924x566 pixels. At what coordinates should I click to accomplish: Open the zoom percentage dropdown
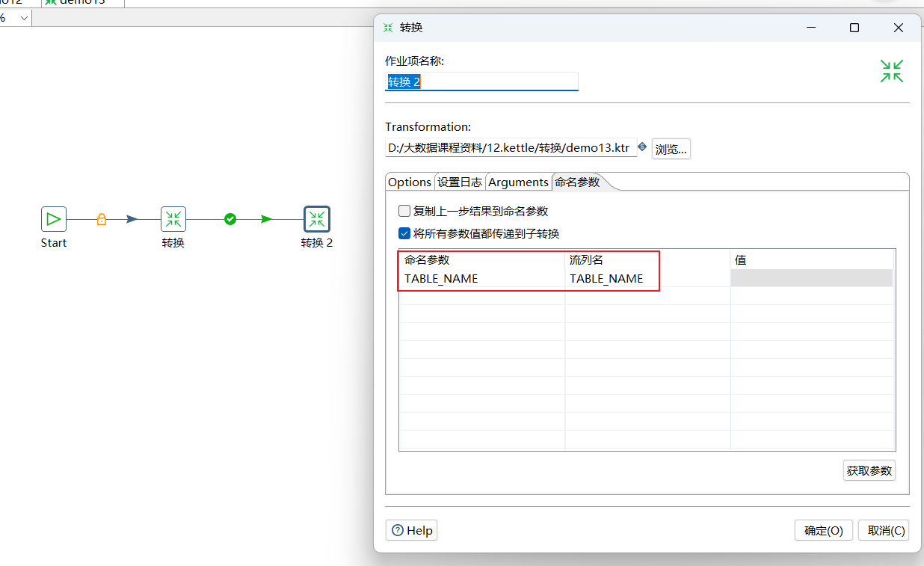[x=24, y=18]
